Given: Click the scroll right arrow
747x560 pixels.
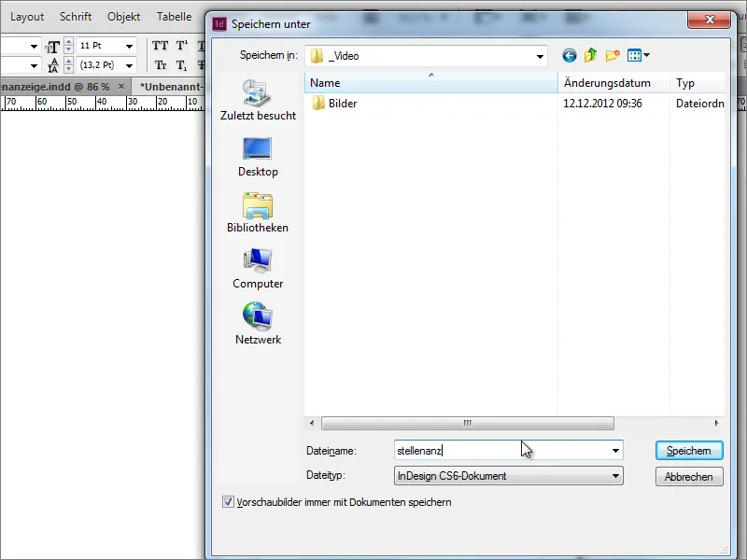Looking at the screenshot, I should tap(716, 423).
